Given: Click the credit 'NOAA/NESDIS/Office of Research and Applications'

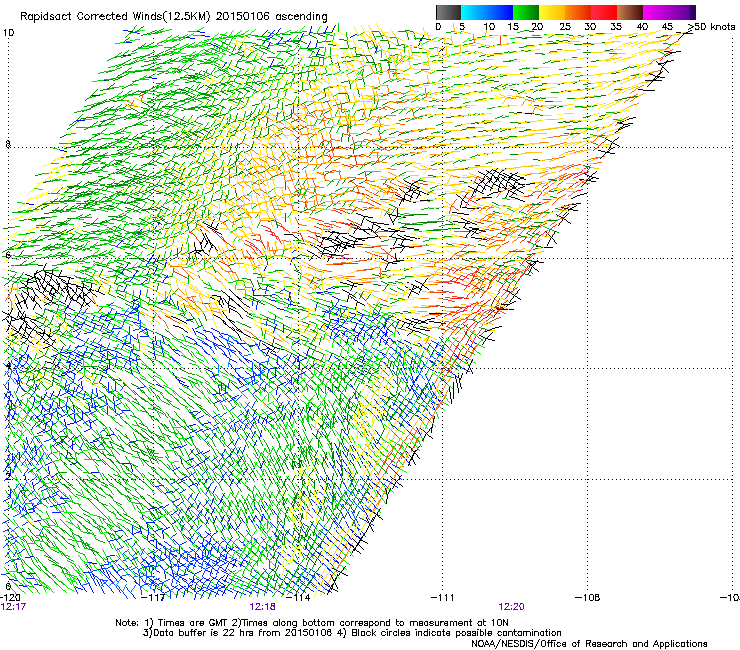Looking at the screenshot, I should 589,644.
